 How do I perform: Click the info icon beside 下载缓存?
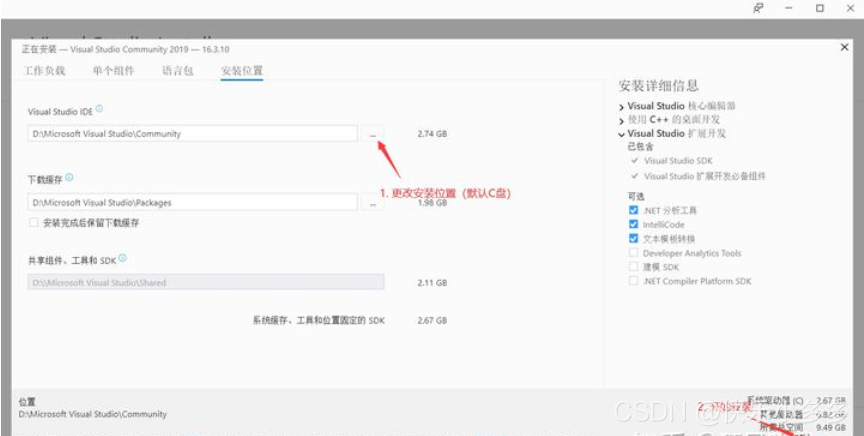[69, 177]
